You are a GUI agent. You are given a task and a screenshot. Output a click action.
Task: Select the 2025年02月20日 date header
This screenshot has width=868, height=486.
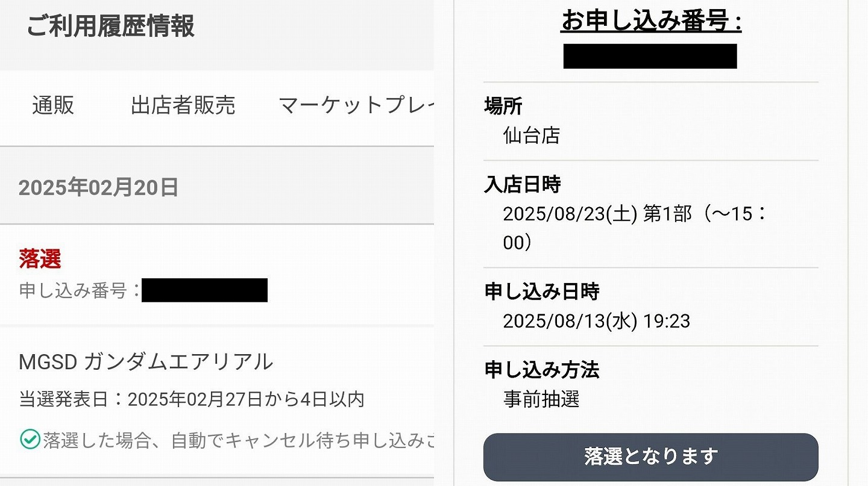98,188
